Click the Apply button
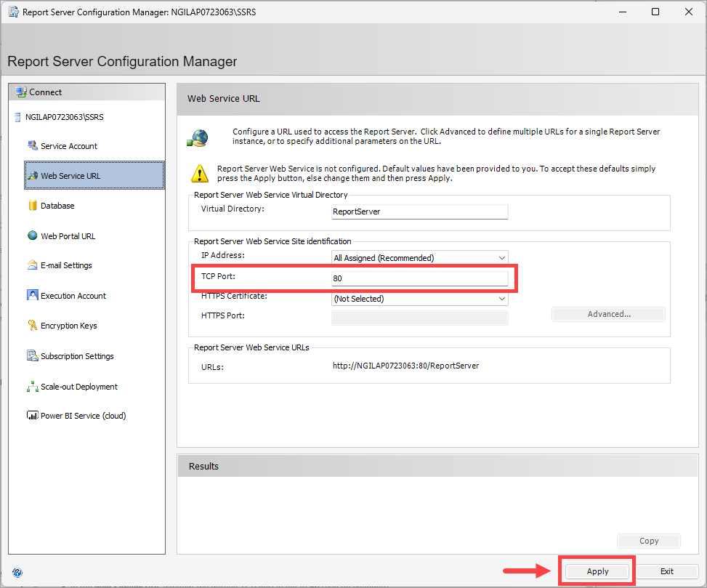Viewport: 707px width, 588px height. (597, 571)
